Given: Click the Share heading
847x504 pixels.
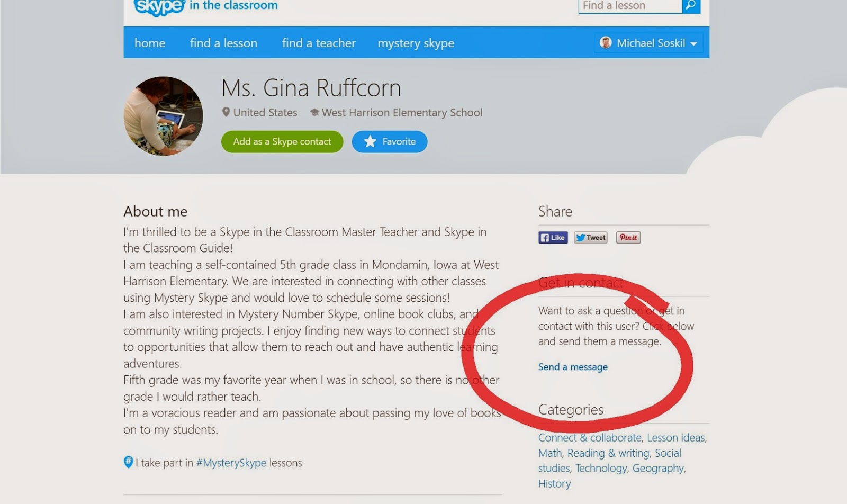Looking at the screenshot, I should (555, 211).
